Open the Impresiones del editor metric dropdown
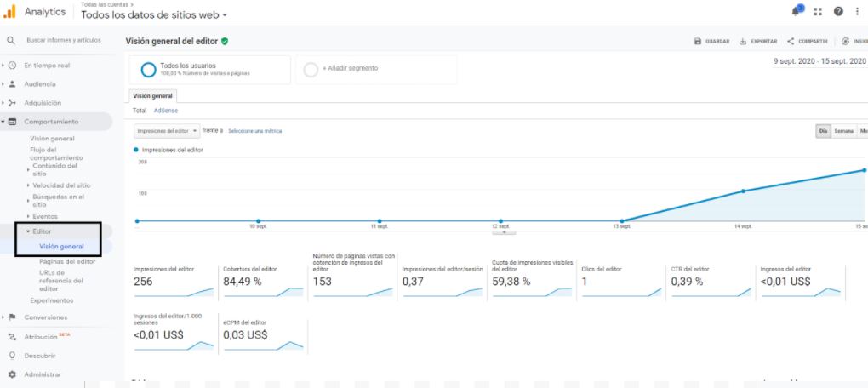The width and height of the screenshot is (868, 388). tap(166, 131)
